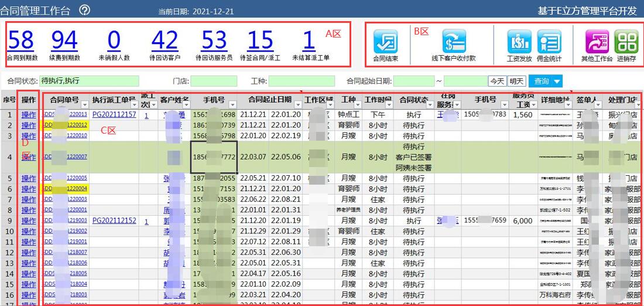Open dispatch order PG202112152
Screen dimensions: 644x306
[x=114, y=220]
